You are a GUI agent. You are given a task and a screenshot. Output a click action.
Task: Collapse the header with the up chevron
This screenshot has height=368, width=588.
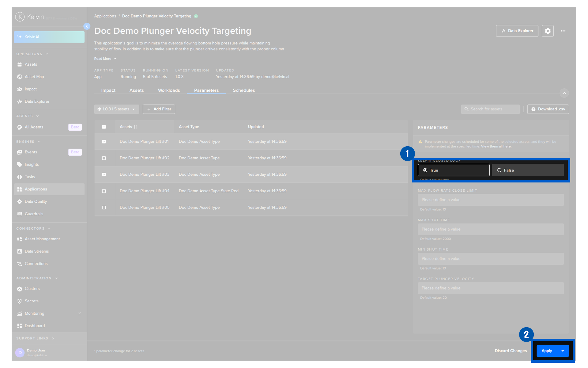(x=564, y=93)
